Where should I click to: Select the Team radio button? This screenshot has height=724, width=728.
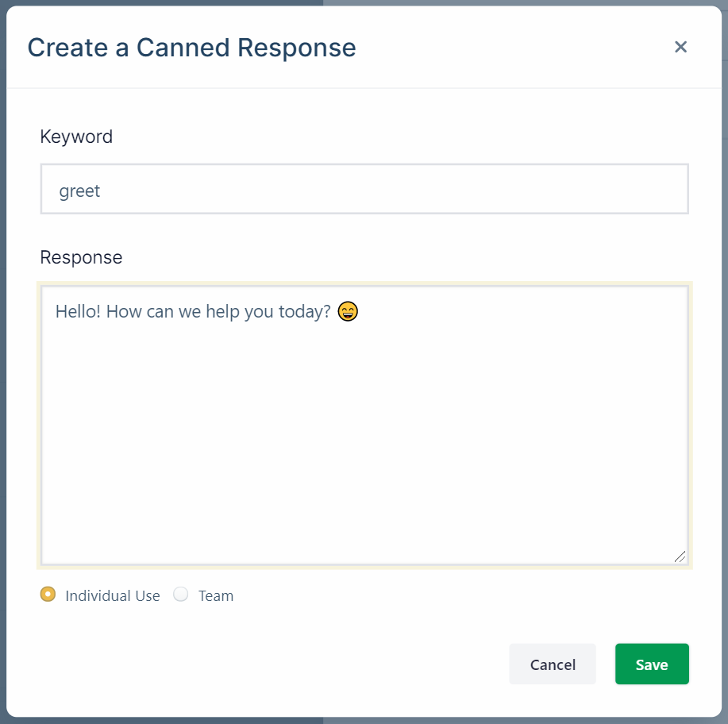(x=181, y=595)
